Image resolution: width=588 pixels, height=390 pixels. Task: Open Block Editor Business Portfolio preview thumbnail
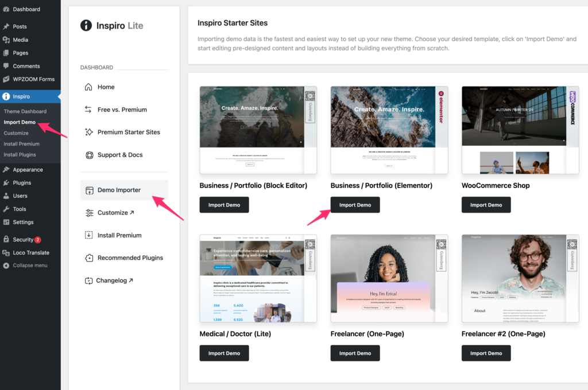click(258, 130)
